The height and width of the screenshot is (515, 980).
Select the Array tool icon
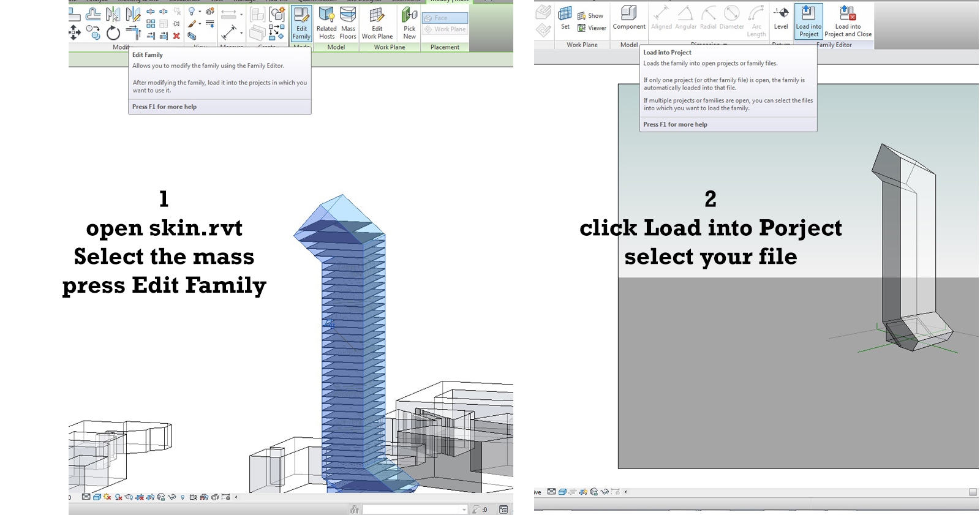click(151, 24)
